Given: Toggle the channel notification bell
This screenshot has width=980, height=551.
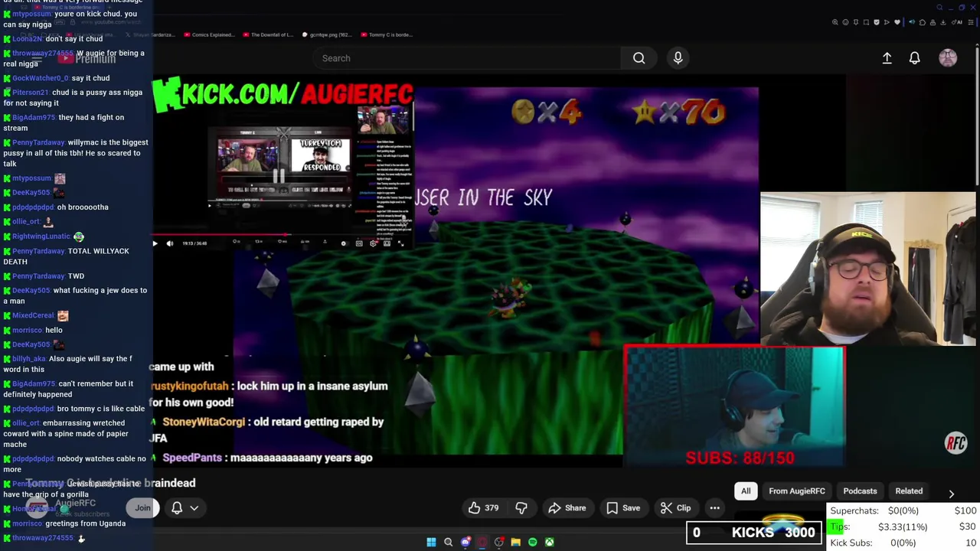Looking at the screenshot, I should (x=177, y=508).
